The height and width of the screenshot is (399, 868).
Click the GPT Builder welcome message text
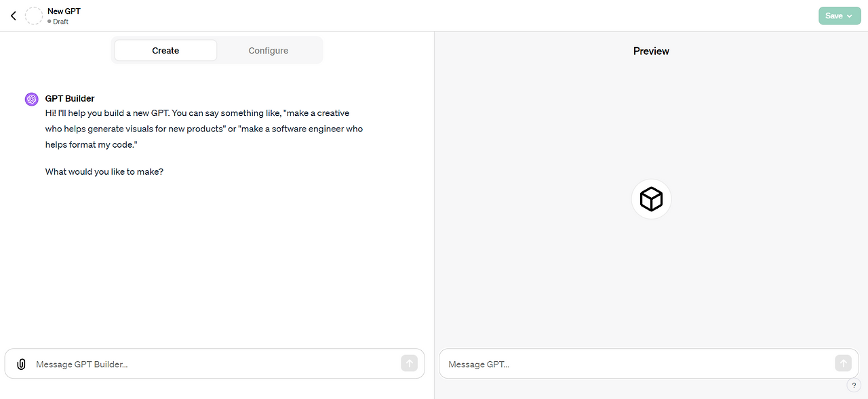click(x=203, y=129)
